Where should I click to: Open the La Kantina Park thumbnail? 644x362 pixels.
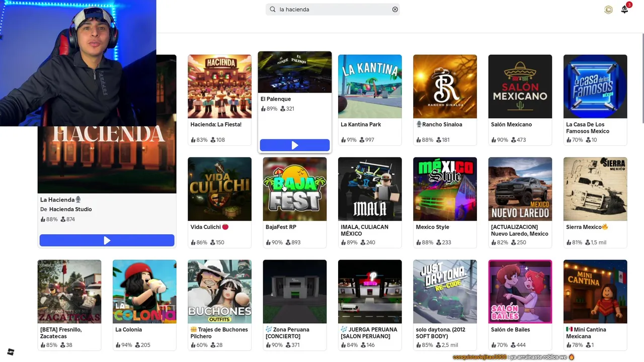[370, 86]
